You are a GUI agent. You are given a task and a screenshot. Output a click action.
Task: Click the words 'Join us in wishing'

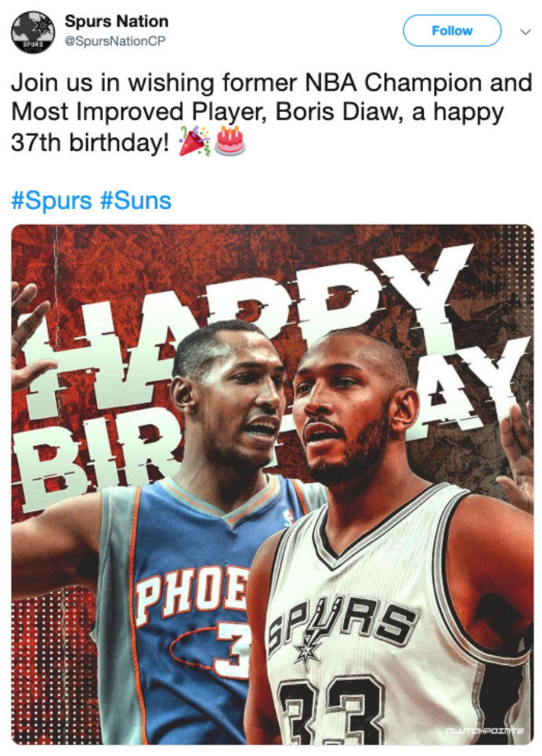pyautogui.click(x=112, y=82)
